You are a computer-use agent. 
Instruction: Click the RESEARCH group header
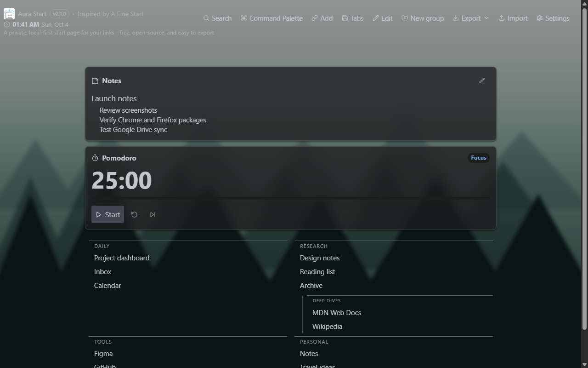pos(314,246)
